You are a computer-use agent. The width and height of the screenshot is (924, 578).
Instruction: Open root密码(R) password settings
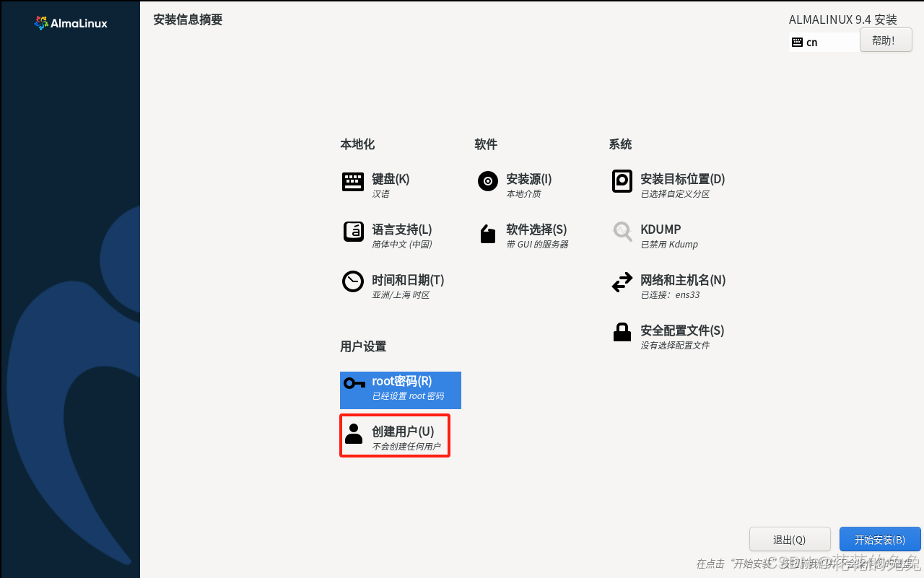click(401, 390)
